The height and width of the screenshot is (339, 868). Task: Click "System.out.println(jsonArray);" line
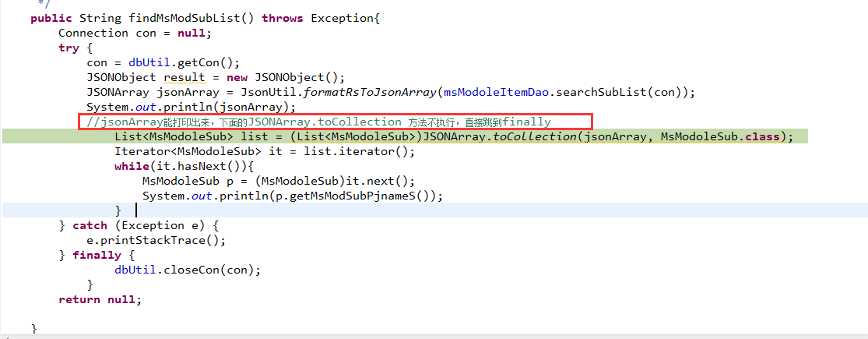(x=192, y=107)
